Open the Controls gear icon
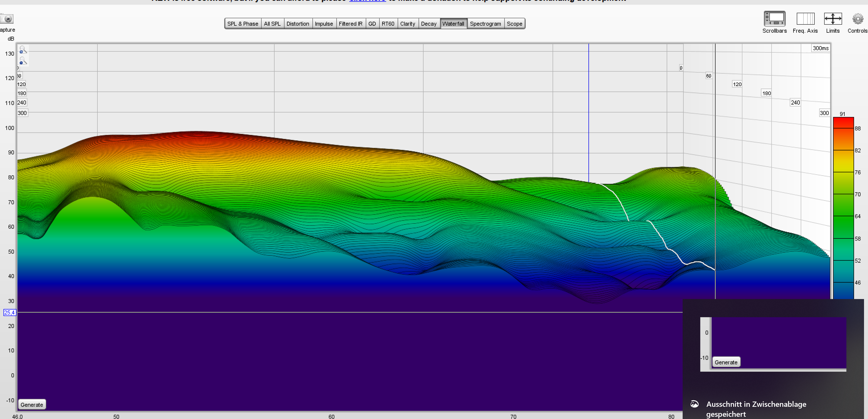 (858, 19)
